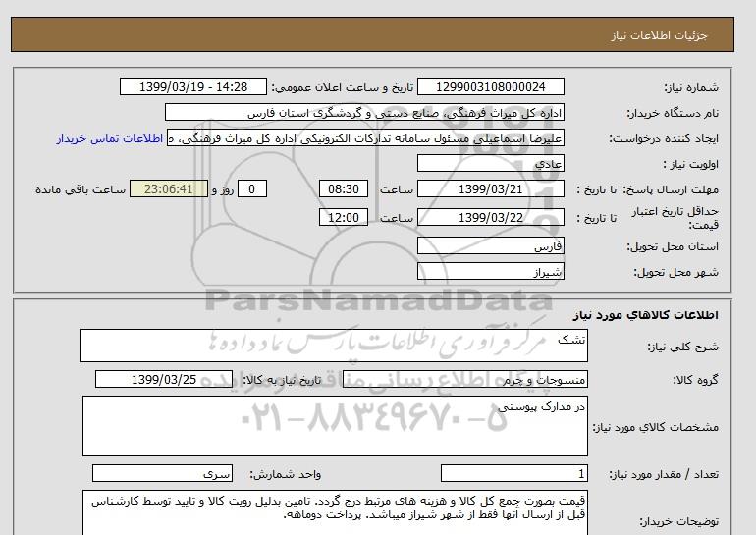Viewport: 756px width, 535px height.
Task: Click the need number field 1299003108000024
Action: click(x=490, y=86)
